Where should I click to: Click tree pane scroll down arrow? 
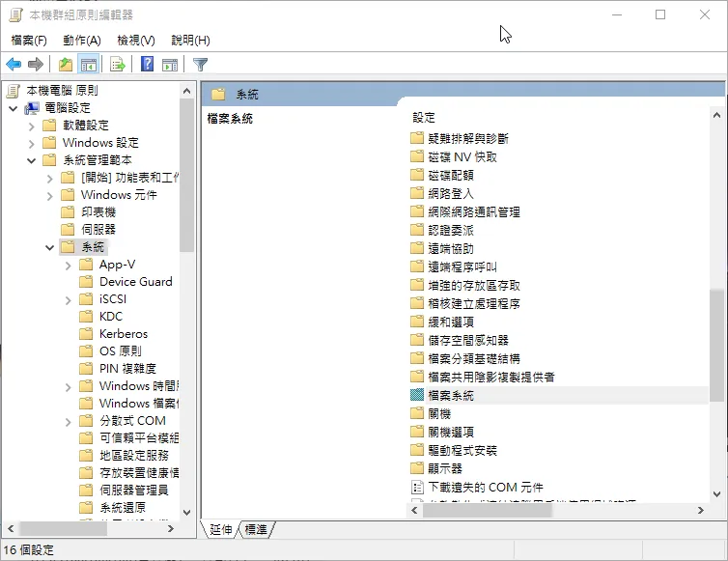pyautogui.click(x=186, y=512)
